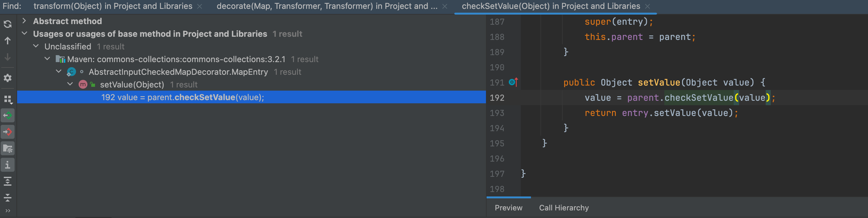The width and height of the screenshot is (868, 218).
Task: Expand the Abstract method node
Action: point(24,21)
